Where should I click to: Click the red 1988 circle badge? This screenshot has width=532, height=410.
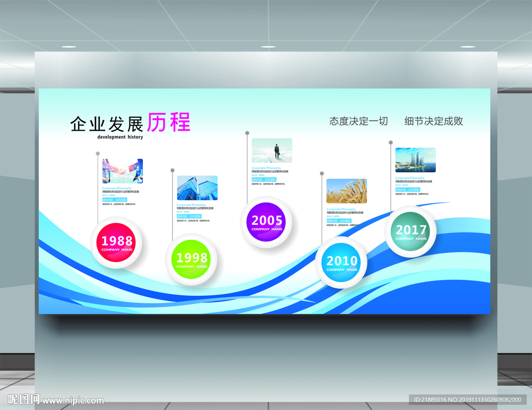(116, 242)
